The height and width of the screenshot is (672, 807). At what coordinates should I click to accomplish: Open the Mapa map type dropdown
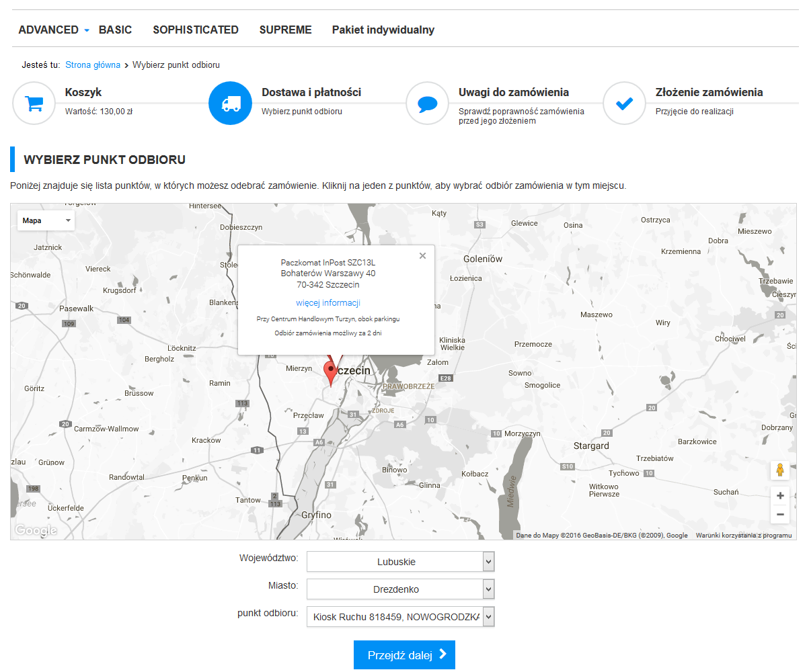(x=46, y=220)
